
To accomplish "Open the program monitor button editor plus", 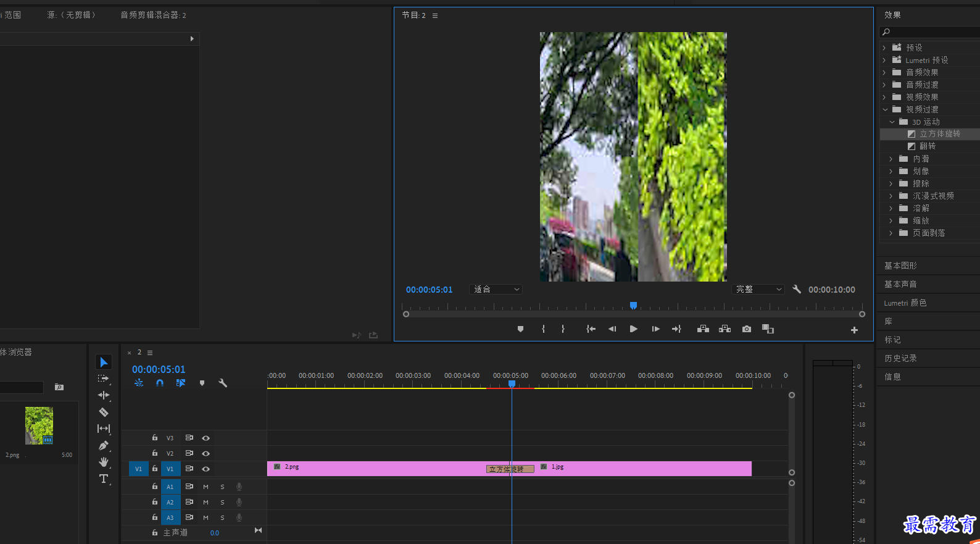I will pos(854,330).
